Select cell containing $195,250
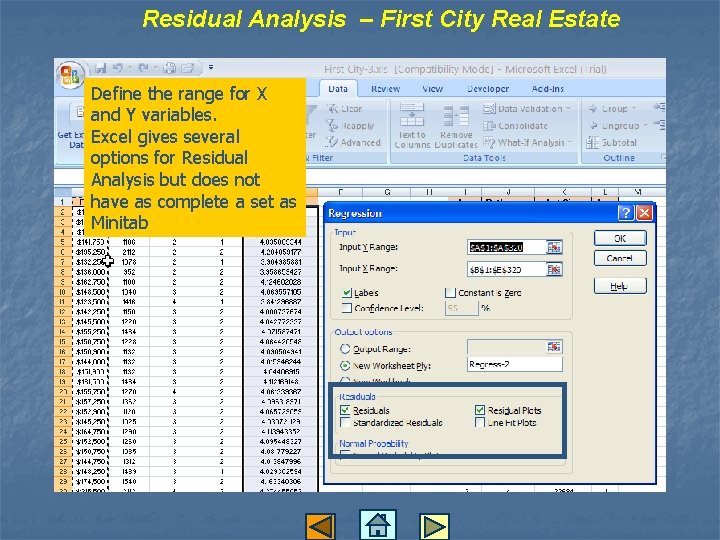 (x=90, y=252)
